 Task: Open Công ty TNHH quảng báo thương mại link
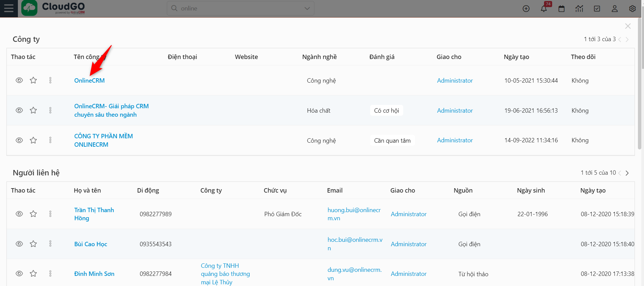tap(225, 274)
